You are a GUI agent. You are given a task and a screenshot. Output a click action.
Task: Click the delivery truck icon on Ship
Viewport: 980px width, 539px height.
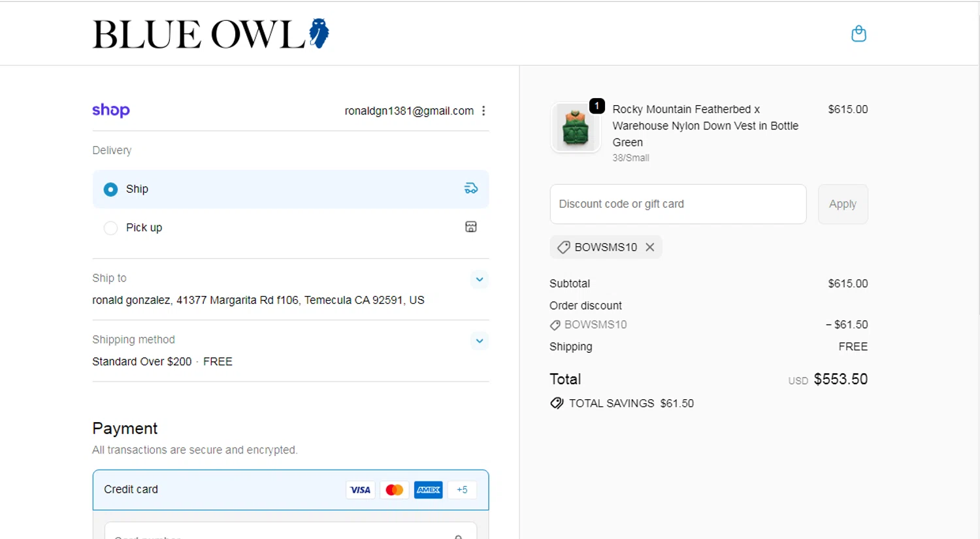(471, 189)
